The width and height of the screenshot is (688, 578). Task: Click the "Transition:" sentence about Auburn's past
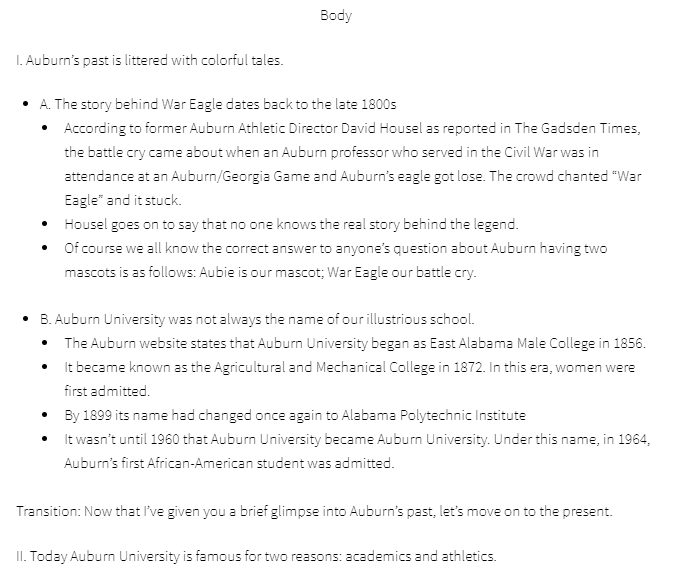tap(314, 512)
